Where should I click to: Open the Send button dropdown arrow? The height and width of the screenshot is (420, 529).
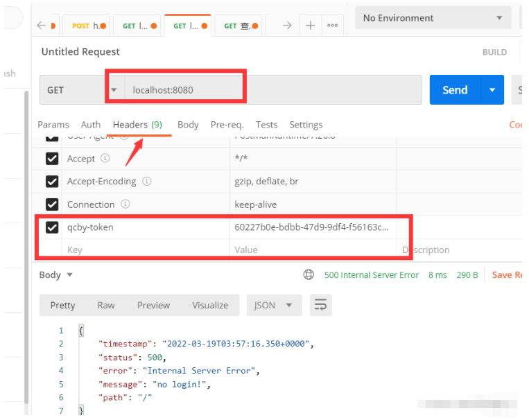point(492,90)
